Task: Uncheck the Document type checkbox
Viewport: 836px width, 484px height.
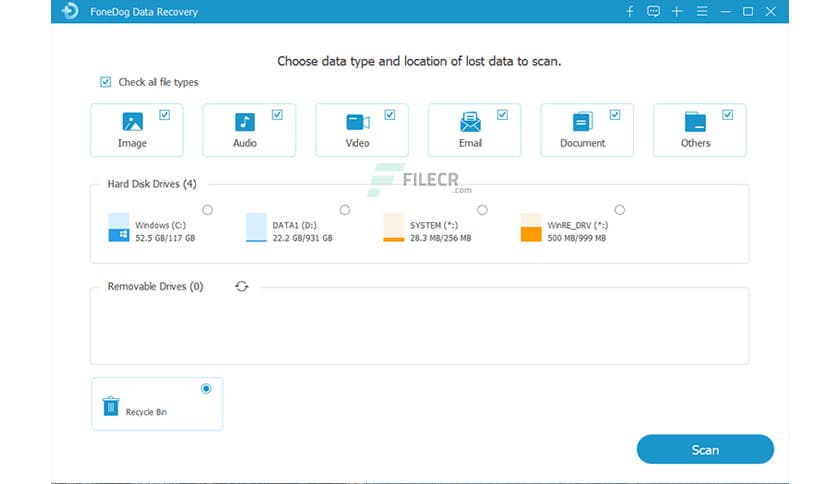Action: point(615,115)
